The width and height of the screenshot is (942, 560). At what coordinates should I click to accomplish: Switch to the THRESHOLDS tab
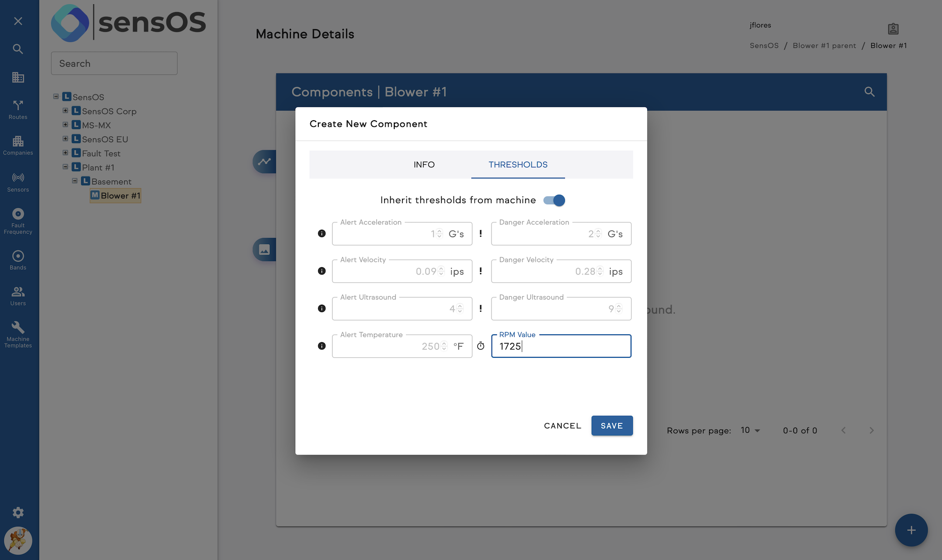[x=518, y=165]
